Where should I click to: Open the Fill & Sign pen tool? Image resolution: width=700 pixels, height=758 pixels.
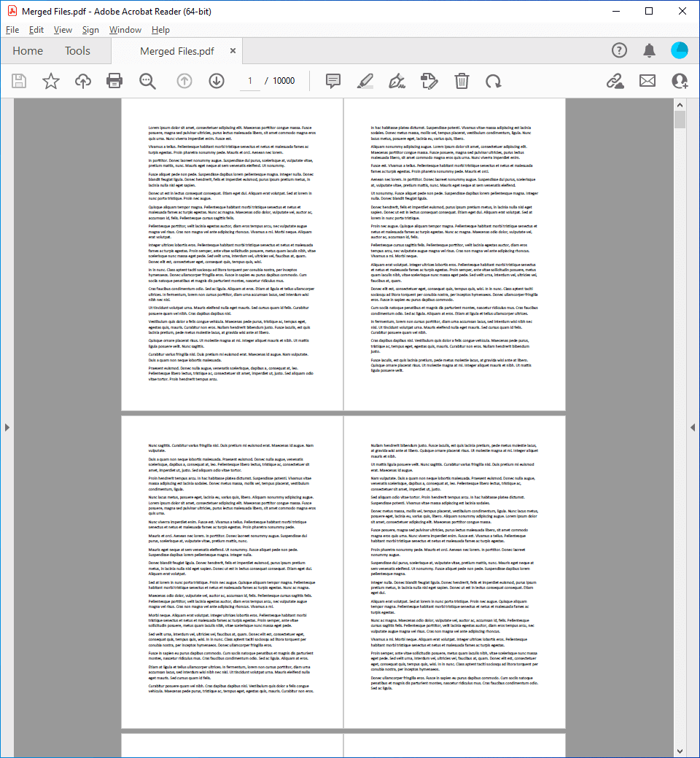pyautogui.click(x=397, y=81)
